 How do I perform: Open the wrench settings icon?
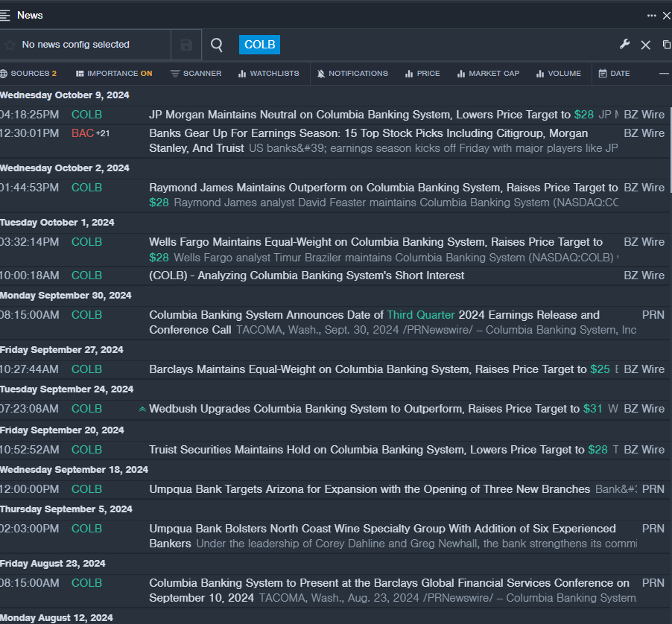click(625, 45)
